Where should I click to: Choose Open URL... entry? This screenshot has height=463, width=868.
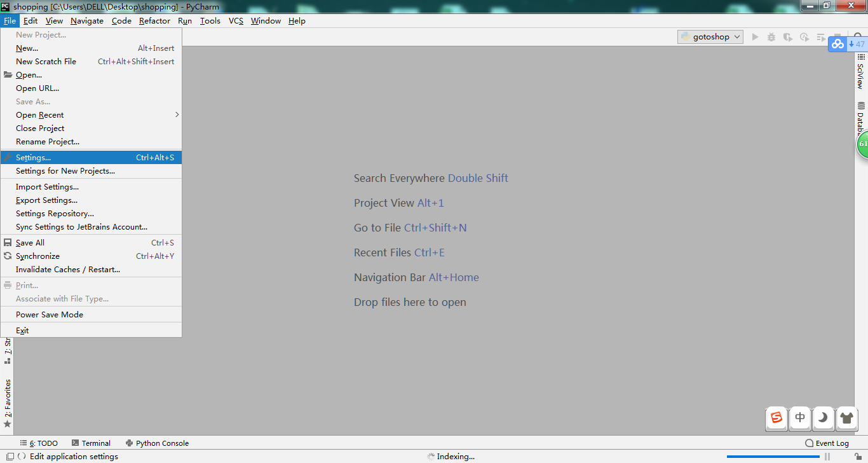pyautogui.click(x=91, y=88)
